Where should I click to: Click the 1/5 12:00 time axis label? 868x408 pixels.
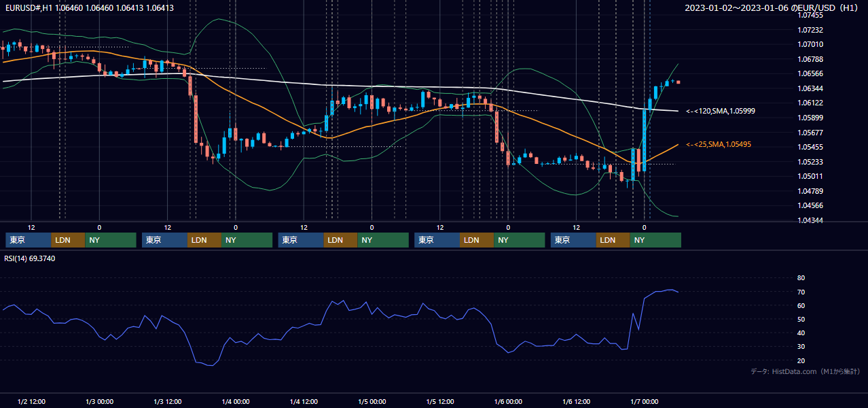click(x=440, y=401)
